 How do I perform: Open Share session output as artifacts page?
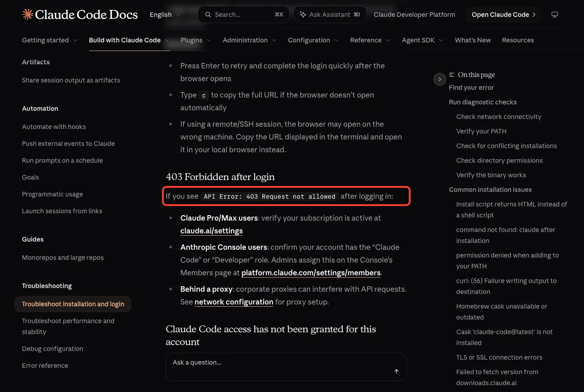pyautogui.click(x=71, y=80)
